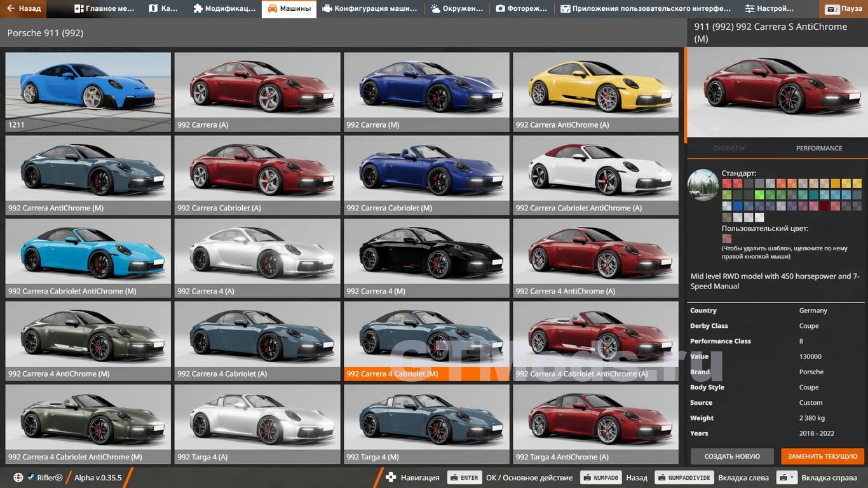
Task: Click the 2 380 kg weight value
Action: coord(811,418)
